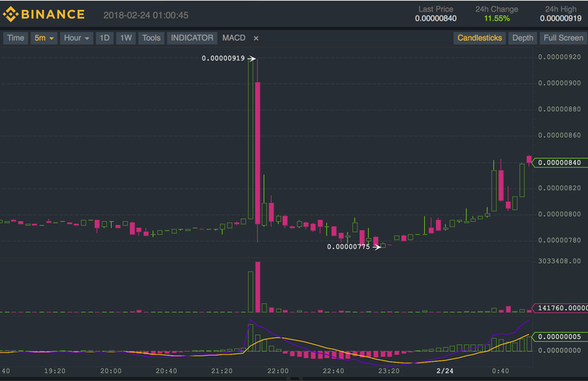
Task: Click the volume tag 141760.00000
Action: point(560,308)
